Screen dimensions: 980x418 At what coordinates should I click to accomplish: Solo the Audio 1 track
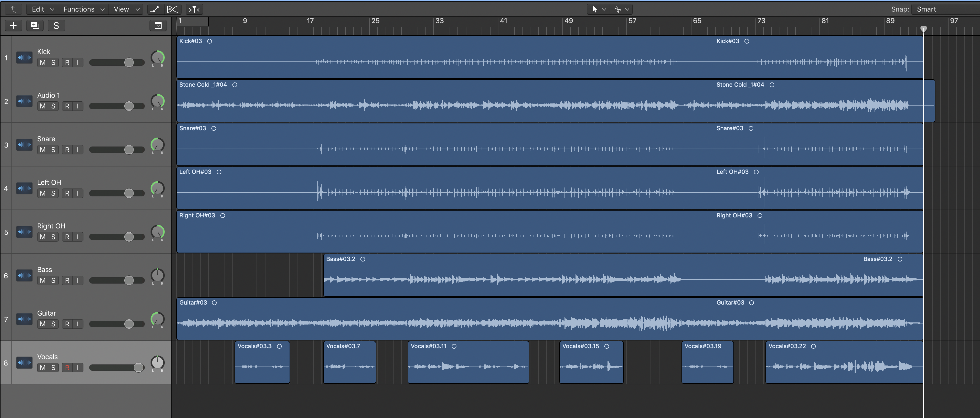click(53, 106)
